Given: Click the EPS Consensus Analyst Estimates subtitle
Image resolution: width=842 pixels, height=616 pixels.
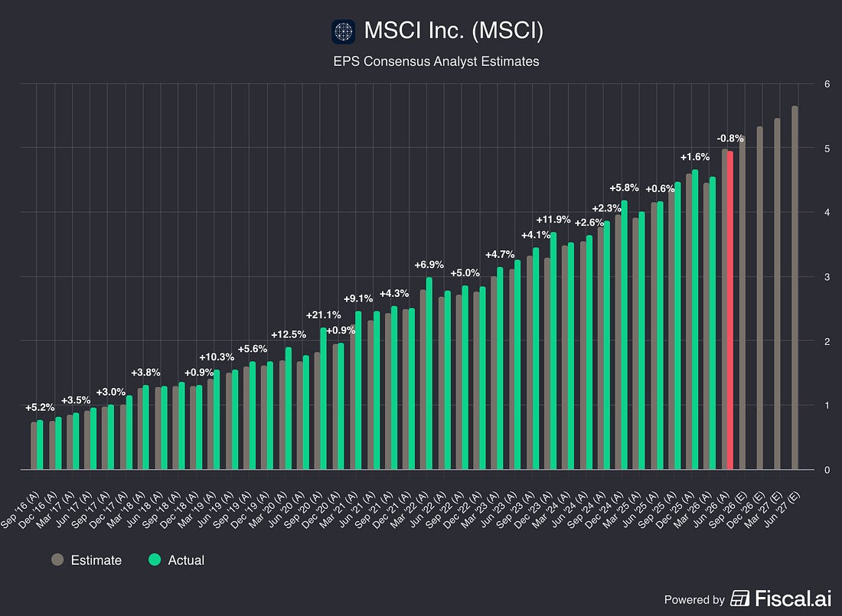Looking at the screenshot, I should [x=436, y=61].
